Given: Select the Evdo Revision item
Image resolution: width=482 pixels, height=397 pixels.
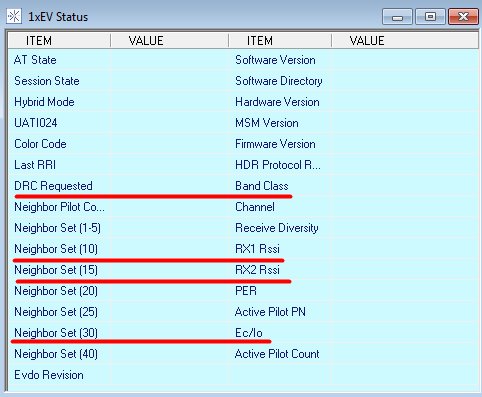Looking at the screenshot, I should pos(49,375).
